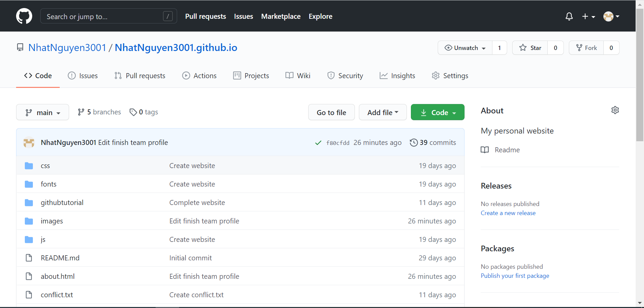Click the green check status icon

click(x=318, y=143)
